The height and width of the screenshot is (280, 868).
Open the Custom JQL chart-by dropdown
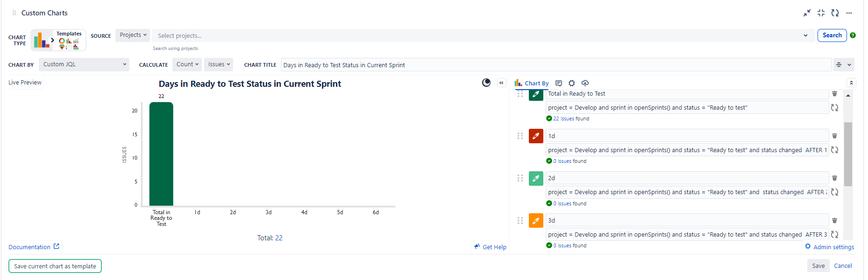(84, 64)
